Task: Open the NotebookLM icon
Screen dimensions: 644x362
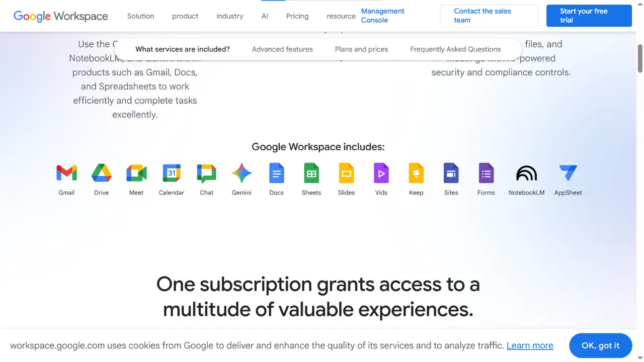Action: [x=526, y=173]
